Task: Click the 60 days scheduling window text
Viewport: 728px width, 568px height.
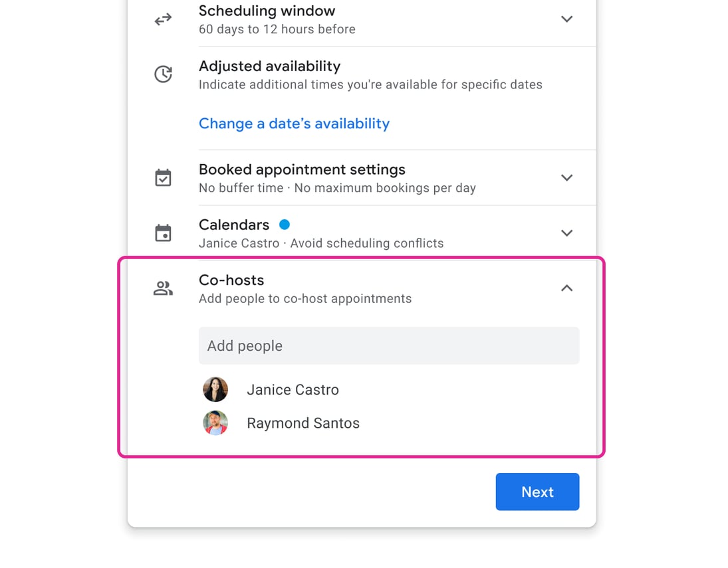Action: 277,29
